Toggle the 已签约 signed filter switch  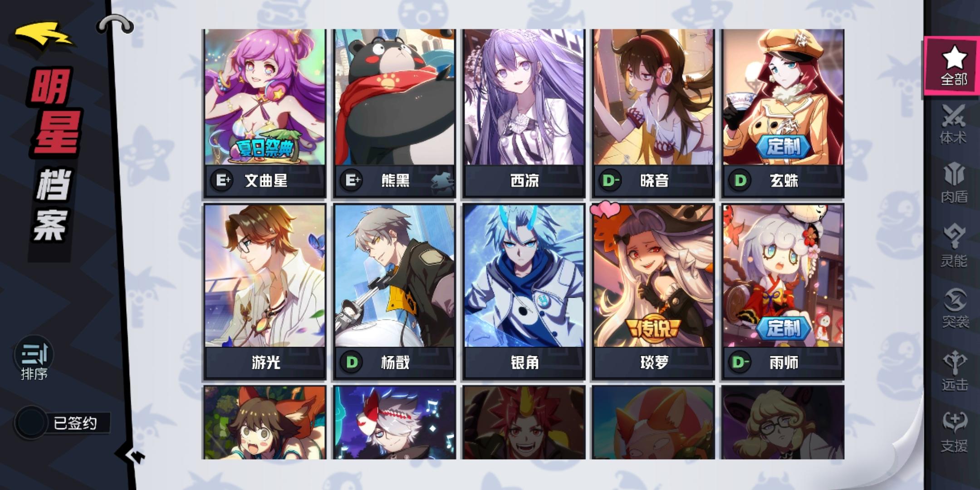coord(31,423)
